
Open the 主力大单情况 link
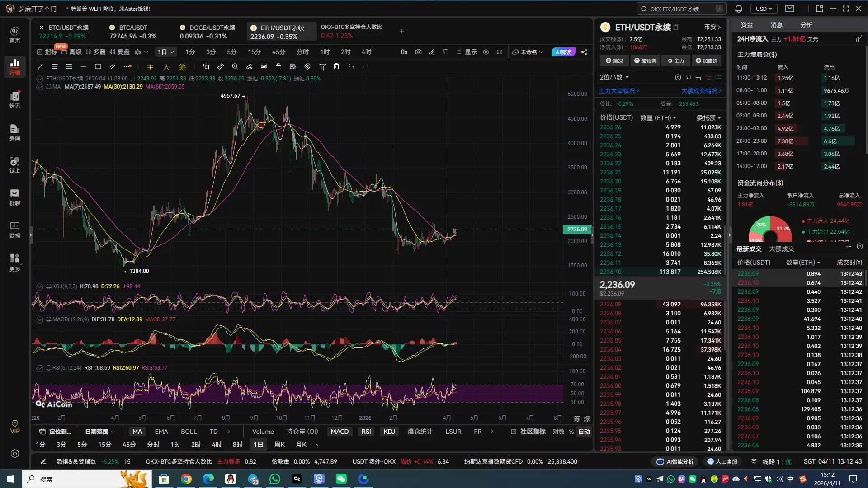[619, 91]
